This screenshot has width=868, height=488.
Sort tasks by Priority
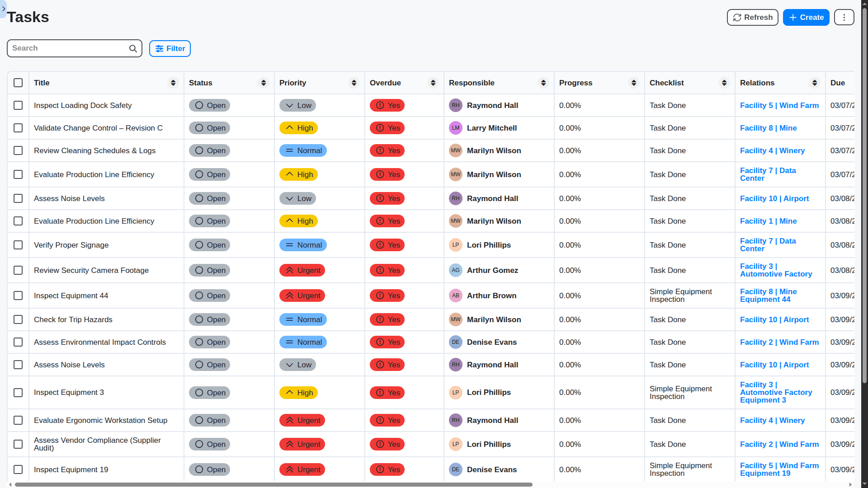354,83
